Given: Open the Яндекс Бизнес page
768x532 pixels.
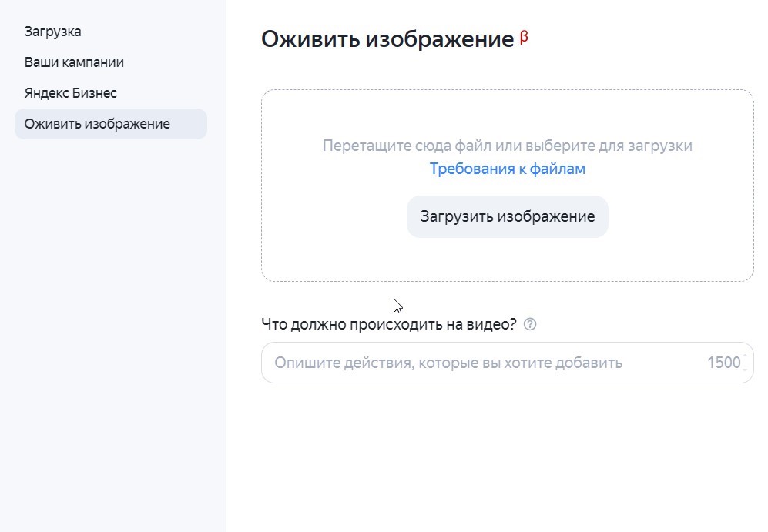Looking at the screenshot, I should (x=70, y=92).
